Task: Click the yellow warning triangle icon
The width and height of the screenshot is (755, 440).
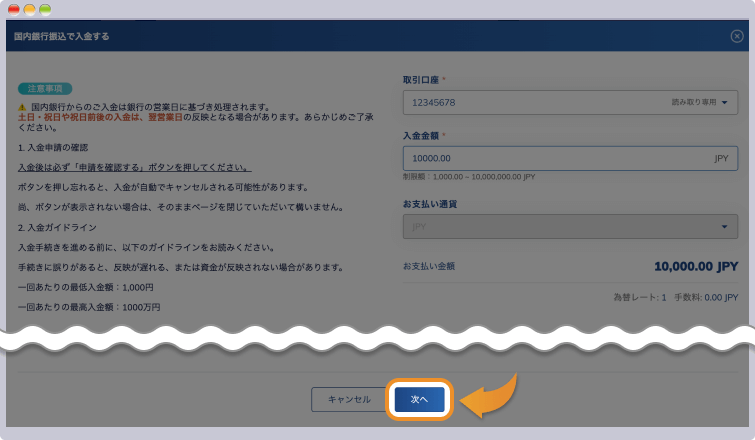Action: (x=22, y=106)
